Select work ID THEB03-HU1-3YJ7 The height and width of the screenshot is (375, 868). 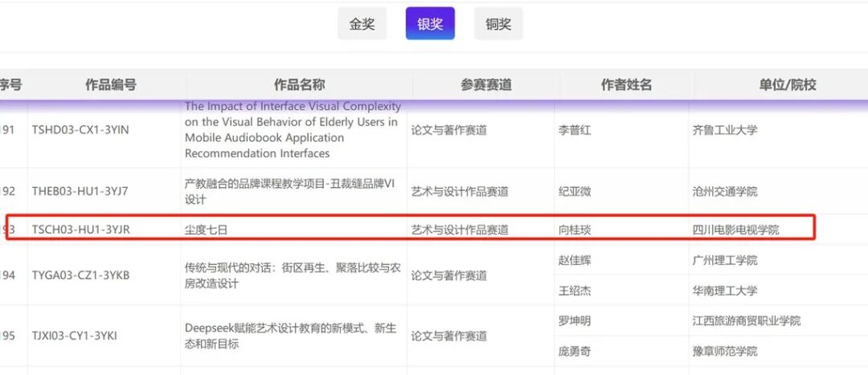(80, 191)
